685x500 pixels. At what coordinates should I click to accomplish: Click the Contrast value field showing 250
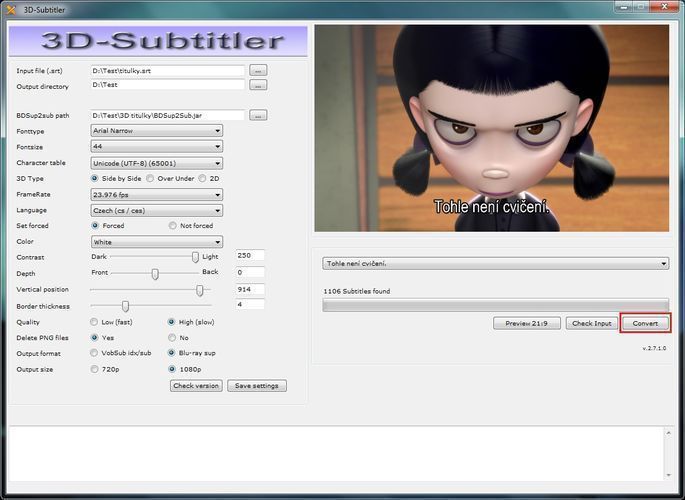point(250,255)
